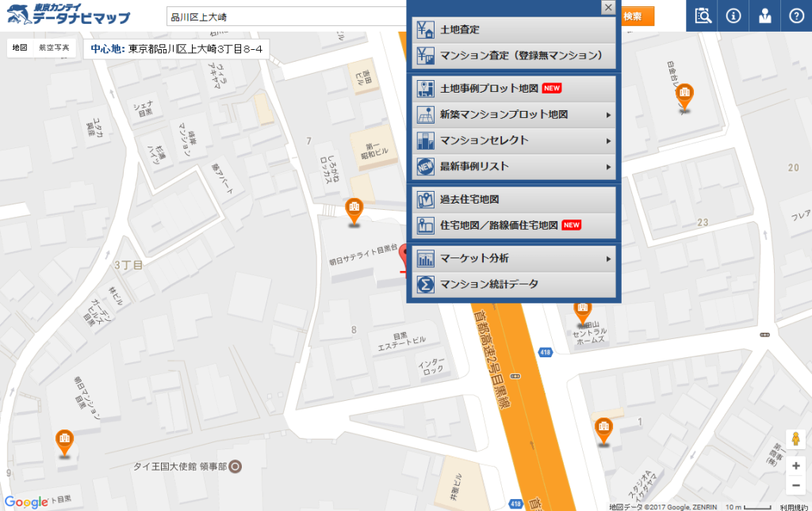Expand the 新築マンションプロット地図 submenu

coord(514,115)
